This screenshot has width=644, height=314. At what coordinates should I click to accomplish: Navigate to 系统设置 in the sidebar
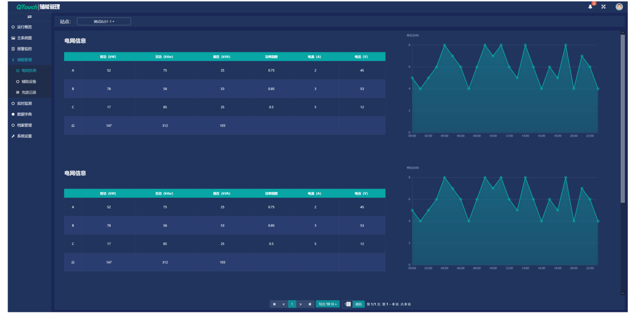point(24,136)
